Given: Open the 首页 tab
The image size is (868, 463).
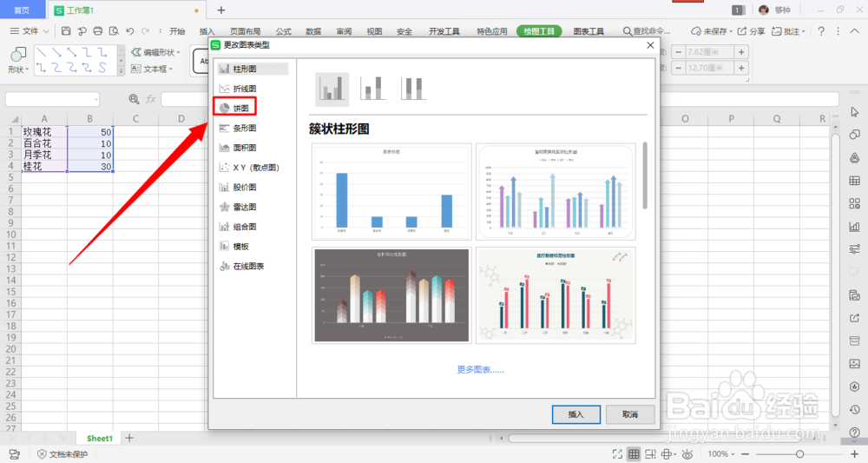Looking at the screenshot, I should pyautogui.click(x=23, y=10).
